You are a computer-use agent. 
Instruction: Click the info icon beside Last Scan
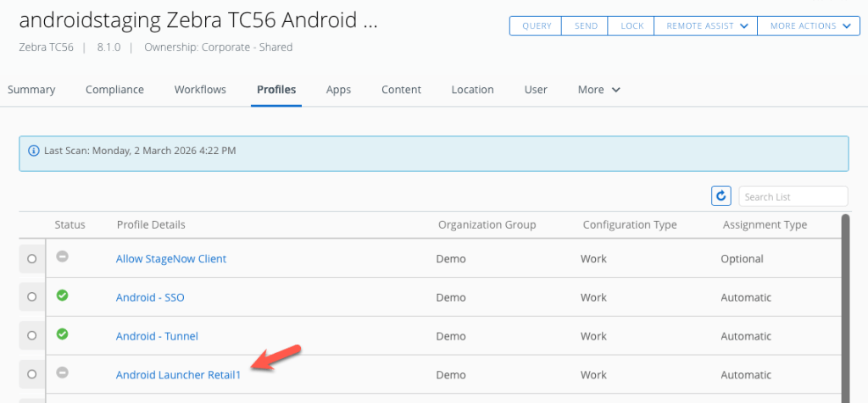click(34, 151)
